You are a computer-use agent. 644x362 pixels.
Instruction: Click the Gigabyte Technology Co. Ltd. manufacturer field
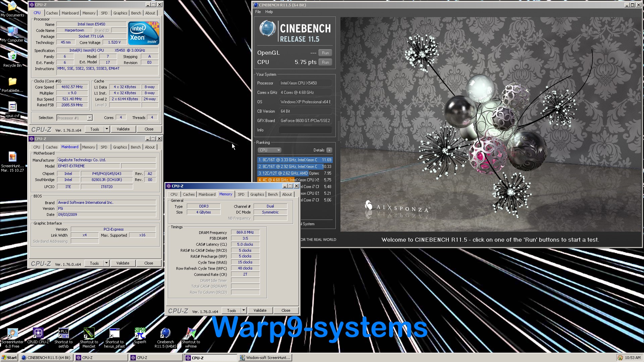point(106,160)
